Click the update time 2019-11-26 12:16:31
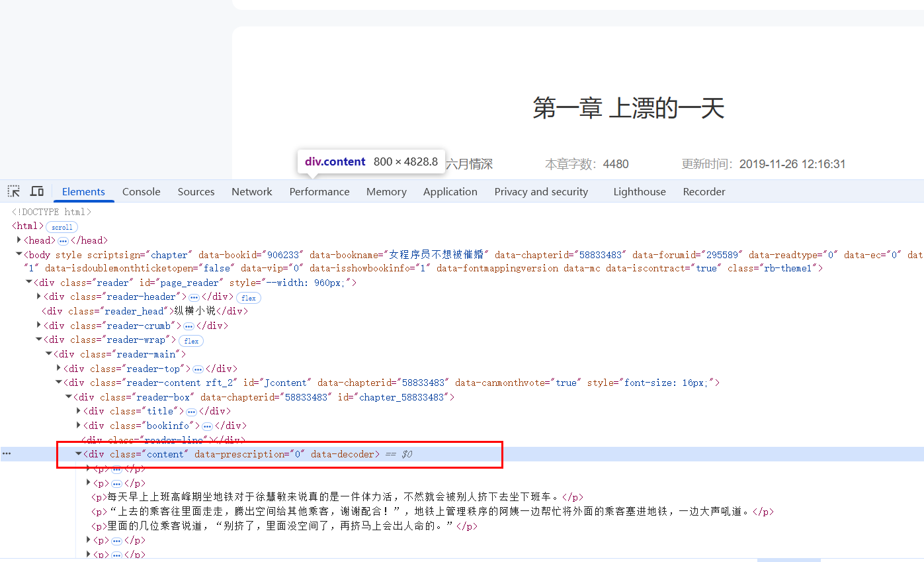 tap(792, 164)
